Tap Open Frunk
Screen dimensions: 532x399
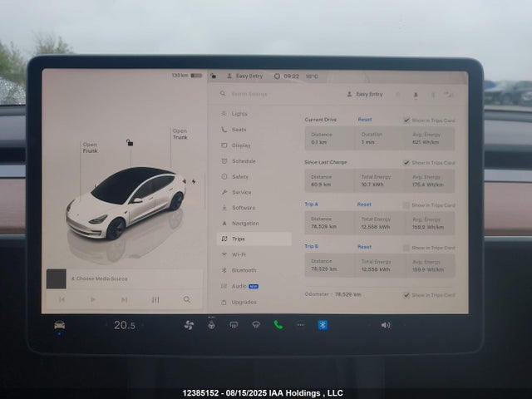[90, 148]
